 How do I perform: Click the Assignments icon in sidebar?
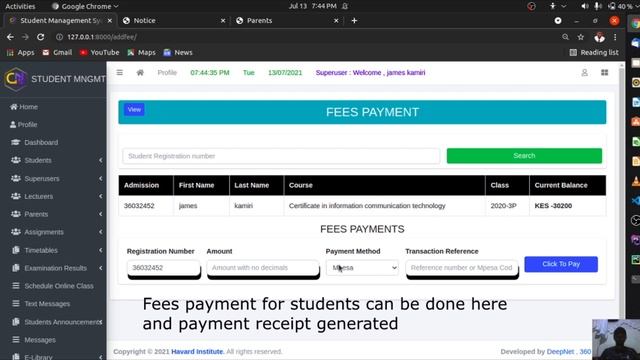[x=16, y=232]
